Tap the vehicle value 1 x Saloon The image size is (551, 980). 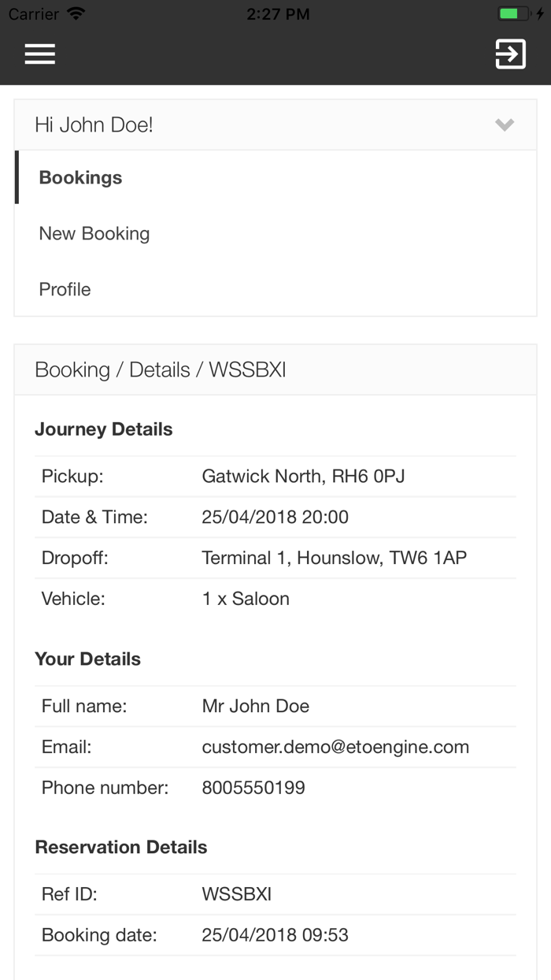coord(246,599)
